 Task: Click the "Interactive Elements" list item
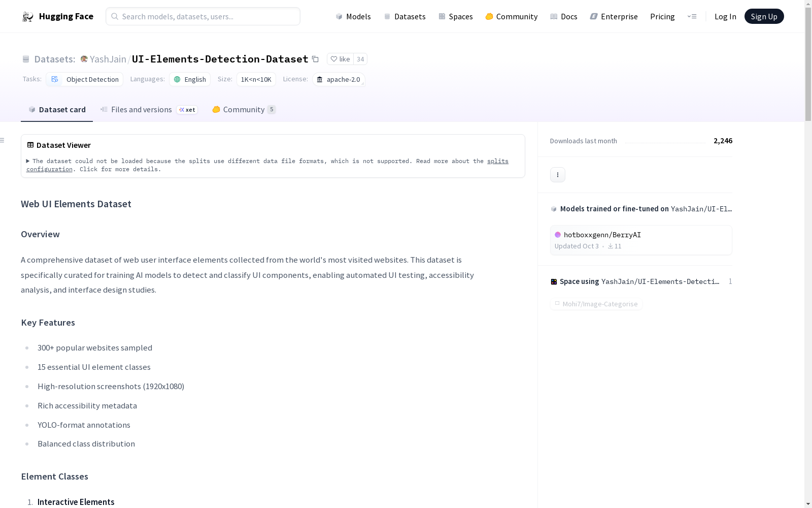76,502
